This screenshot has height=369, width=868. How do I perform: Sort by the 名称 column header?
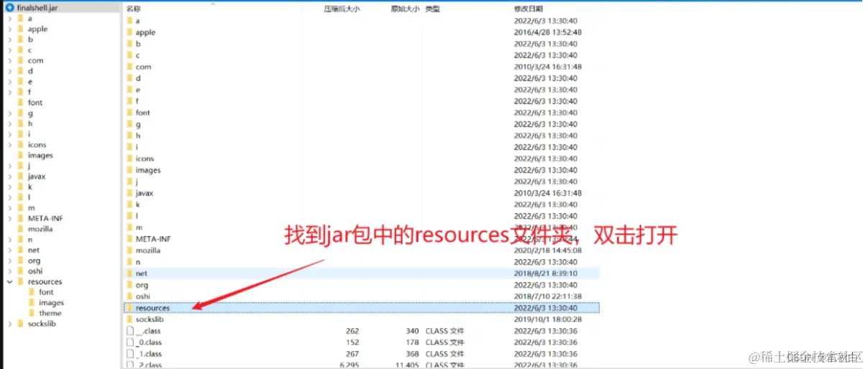134,9
